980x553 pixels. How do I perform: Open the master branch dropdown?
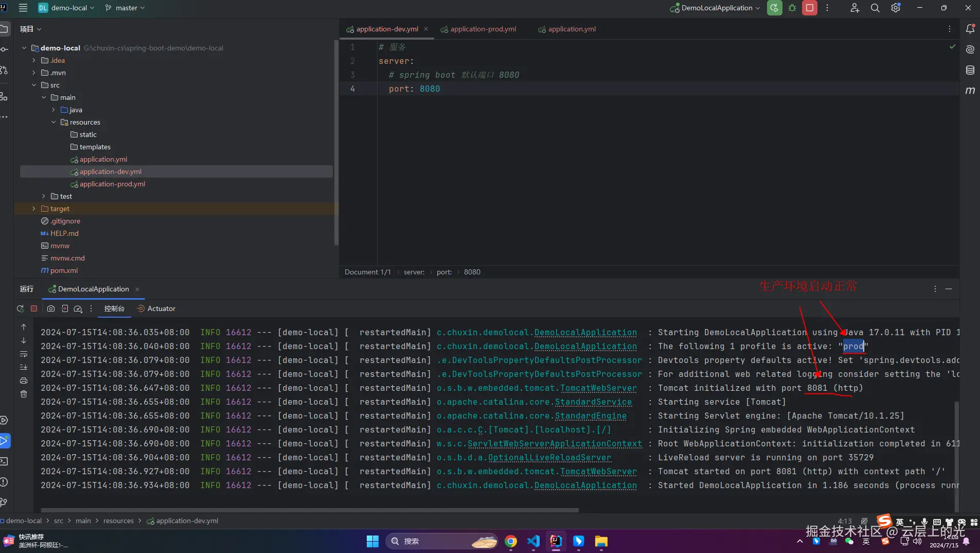click(x=125, y=8)
